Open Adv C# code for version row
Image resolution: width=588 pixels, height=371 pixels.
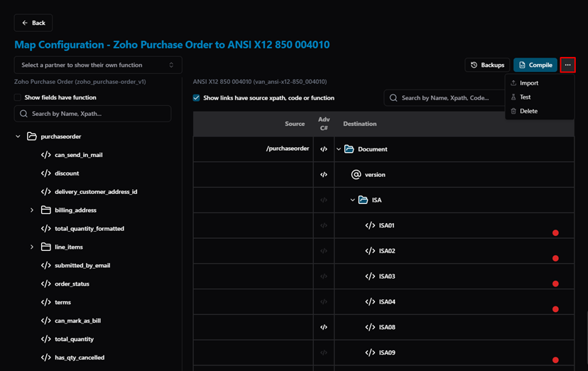[324, 174]
